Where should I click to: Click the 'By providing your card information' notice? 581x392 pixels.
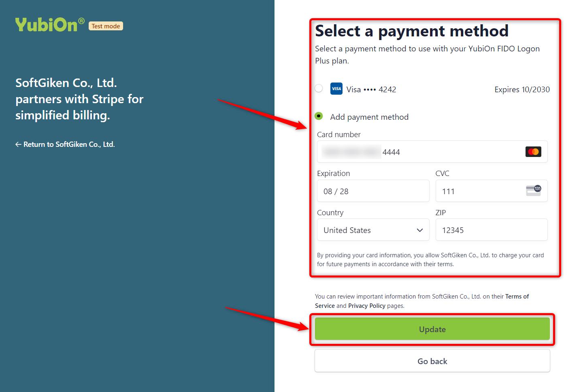[x=430, y=260]
